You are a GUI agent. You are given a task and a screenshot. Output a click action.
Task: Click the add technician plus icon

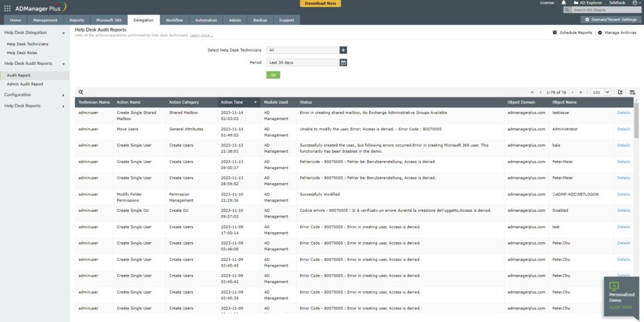point(343,50)
